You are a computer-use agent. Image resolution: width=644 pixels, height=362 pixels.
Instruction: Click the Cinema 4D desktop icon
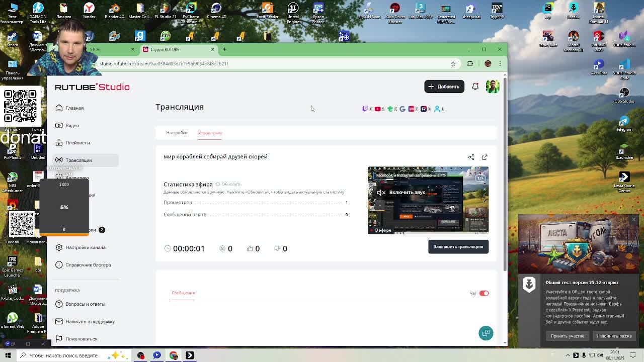pyautogui.click(x=216, y=12)
